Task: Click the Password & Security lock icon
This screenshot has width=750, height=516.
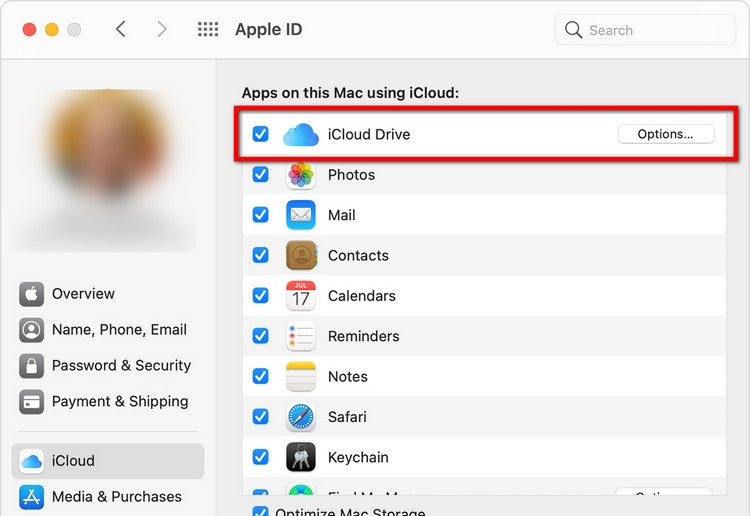Action: (32, 365)
